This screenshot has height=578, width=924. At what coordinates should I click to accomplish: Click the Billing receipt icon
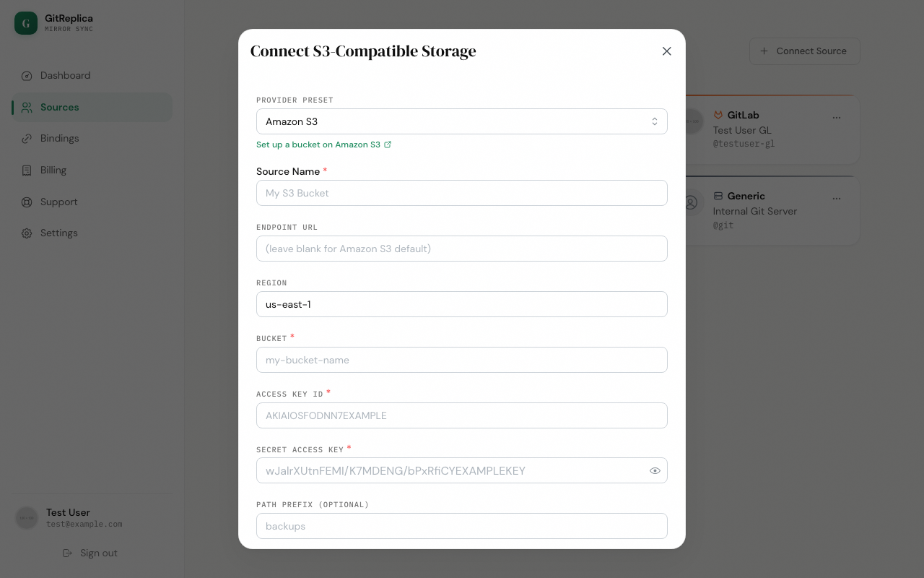(27, 171)
